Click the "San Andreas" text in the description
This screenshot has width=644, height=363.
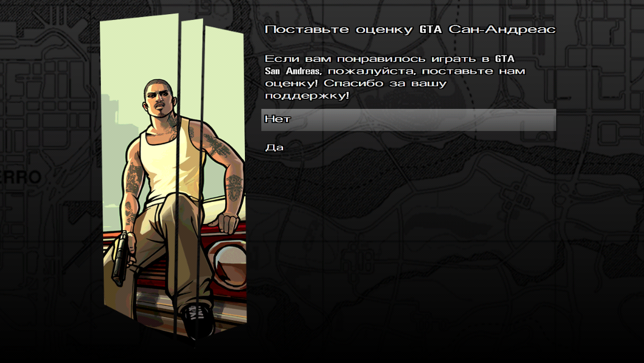(292, 71)
